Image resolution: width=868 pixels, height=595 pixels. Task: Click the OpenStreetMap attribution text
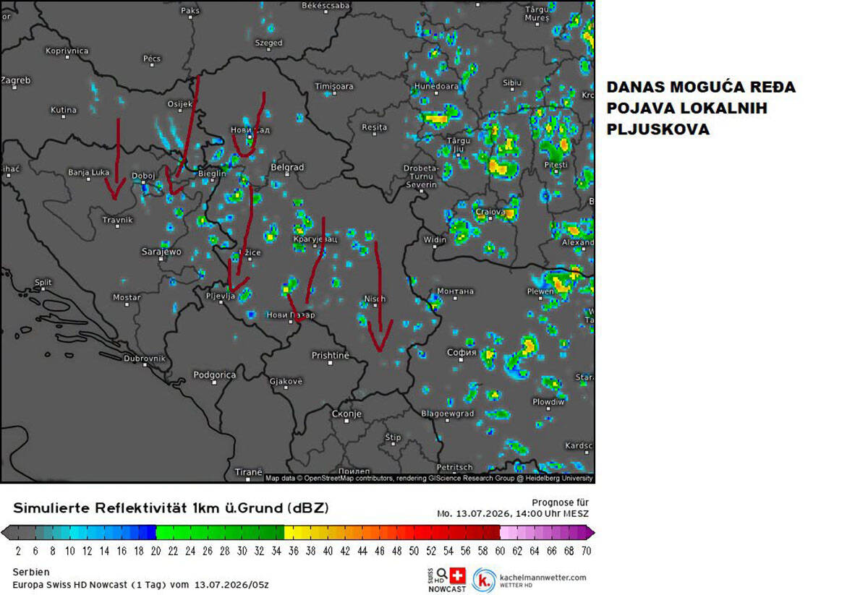430,478
